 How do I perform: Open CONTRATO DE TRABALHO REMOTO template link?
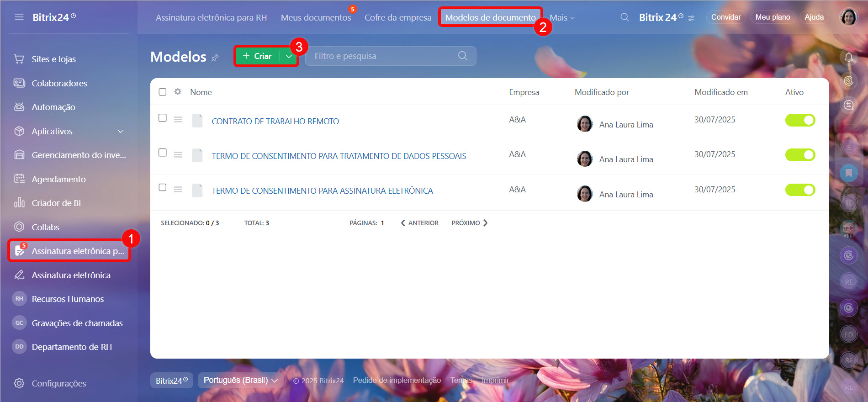tap(275, 121)
